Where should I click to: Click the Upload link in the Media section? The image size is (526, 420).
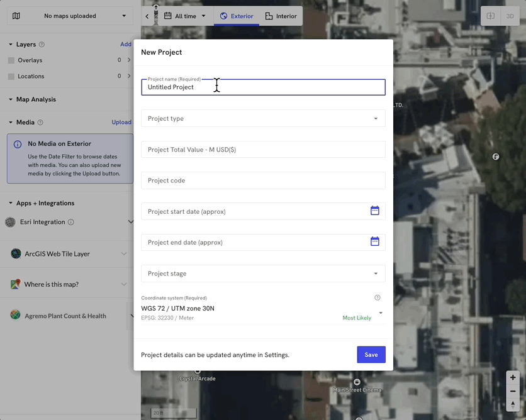121,121
